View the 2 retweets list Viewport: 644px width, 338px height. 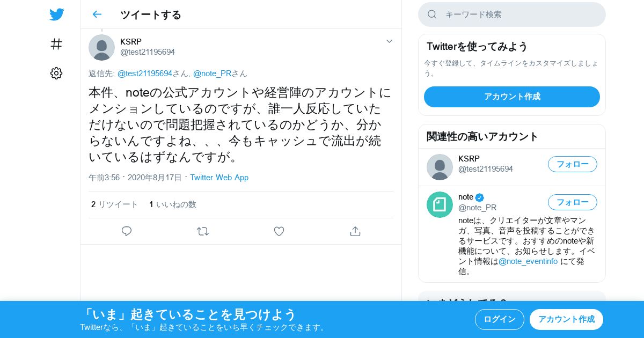coord(115,204)
